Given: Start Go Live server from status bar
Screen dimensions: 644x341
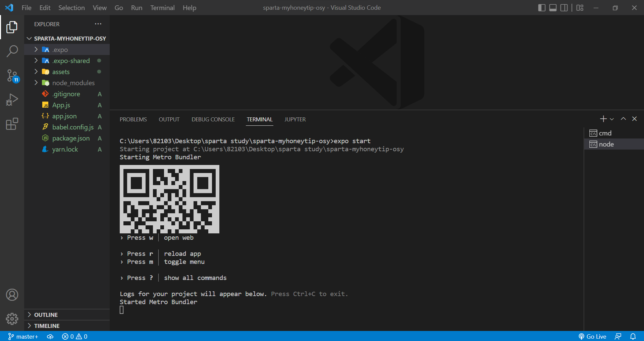Looking at the screenshot, I should click(592, 336).
